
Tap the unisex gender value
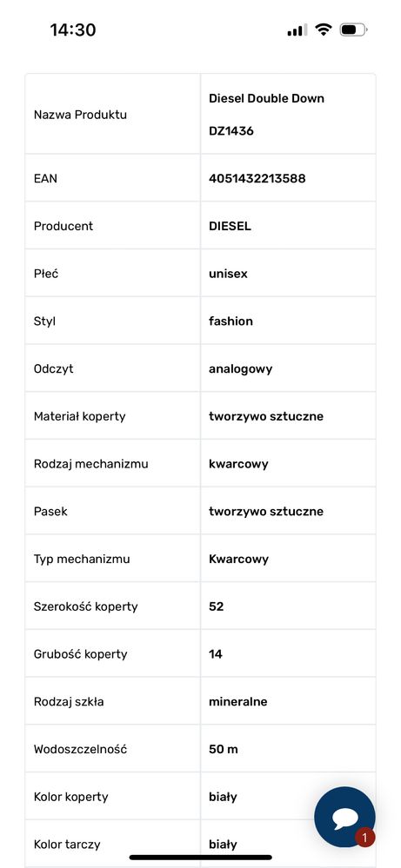[x=228, y=274]
